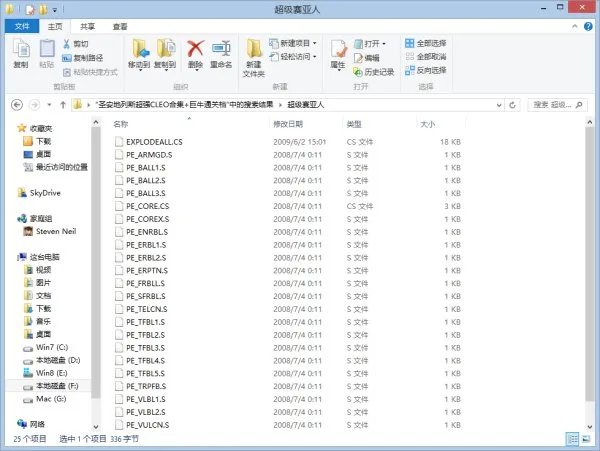Screen dimensions: 600x451
Task: Open Recent places in navigation pane
Action: (56, 167)
